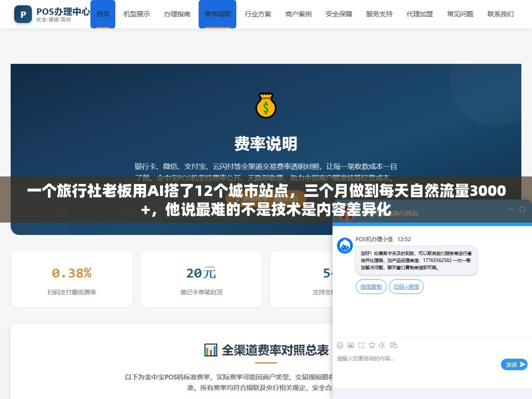Click the 20元 fee value

pyautogui.click(x=201, y=273)
